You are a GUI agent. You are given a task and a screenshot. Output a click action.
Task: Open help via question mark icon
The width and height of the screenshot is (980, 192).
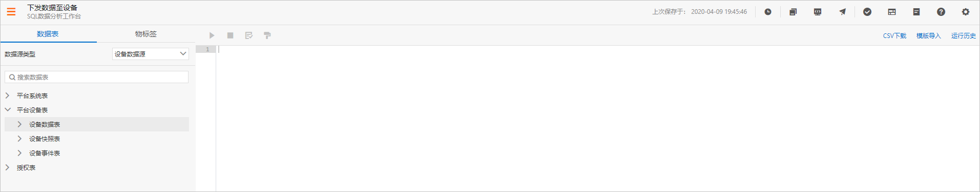[x=941, y=12]
